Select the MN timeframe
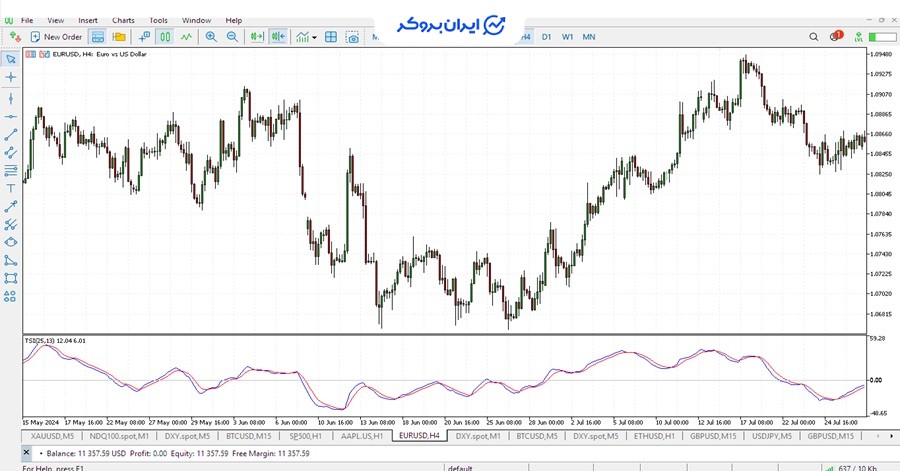Viewport: 900px width, 471px height. [589, 37]
